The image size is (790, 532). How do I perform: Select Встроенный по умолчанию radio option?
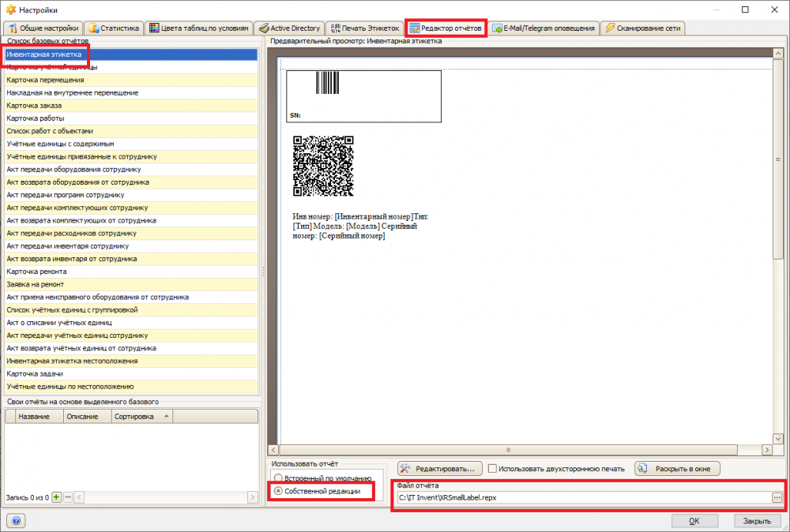coord(278,478)
